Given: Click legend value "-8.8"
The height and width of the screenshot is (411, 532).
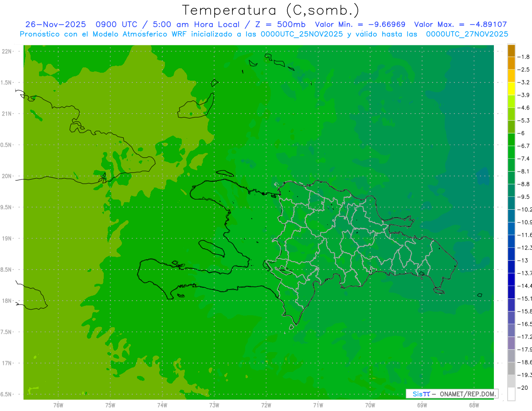Looking at the screenshot, I should (524, 184).
